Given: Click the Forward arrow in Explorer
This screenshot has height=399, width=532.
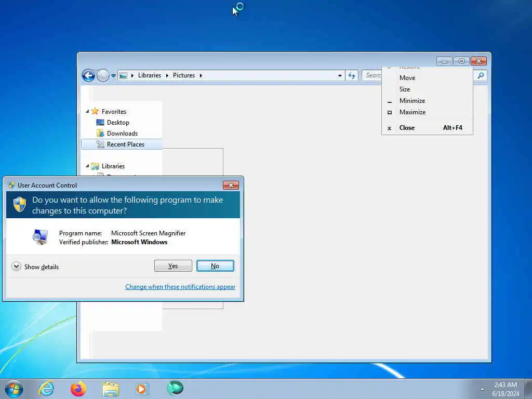Looking at the screenshot, I should tap(103, 75).
